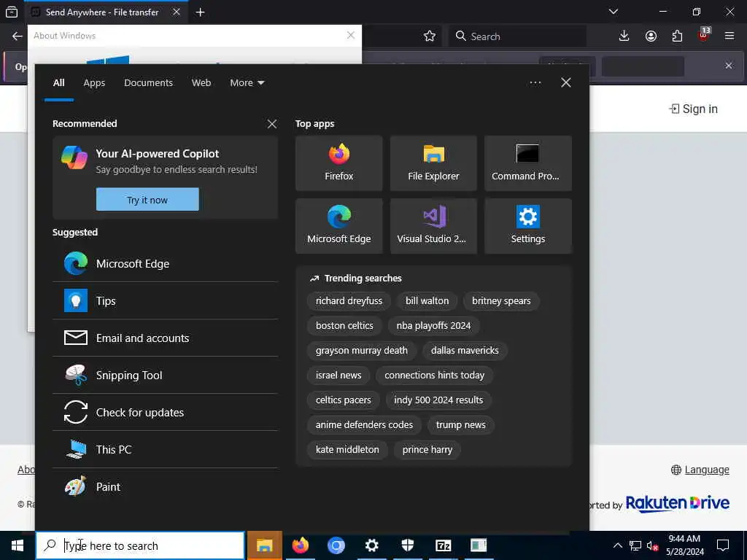Open This PC from Suggested
747x560 pixels.
click(x=166, y=449)
